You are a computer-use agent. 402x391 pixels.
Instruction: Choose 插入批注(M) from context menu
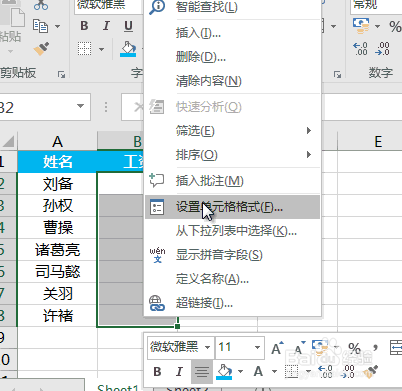pos(232,181)
